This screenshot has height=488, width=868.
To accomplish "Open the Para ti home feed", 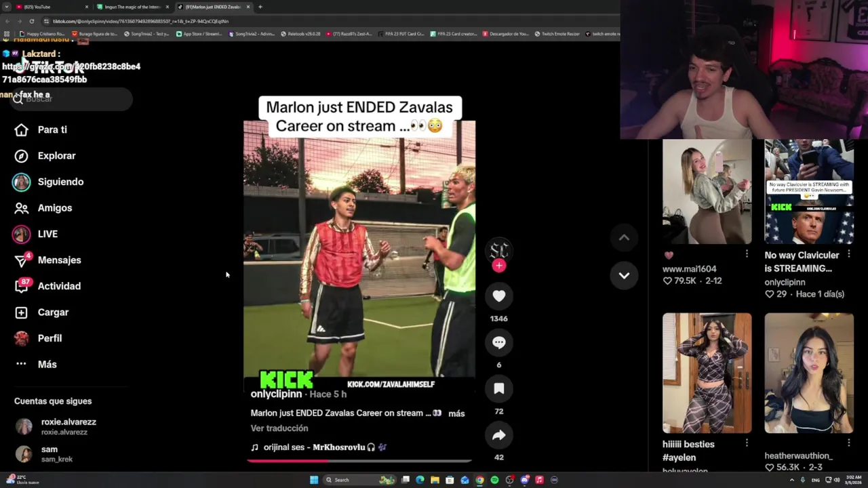I will 41,129.
